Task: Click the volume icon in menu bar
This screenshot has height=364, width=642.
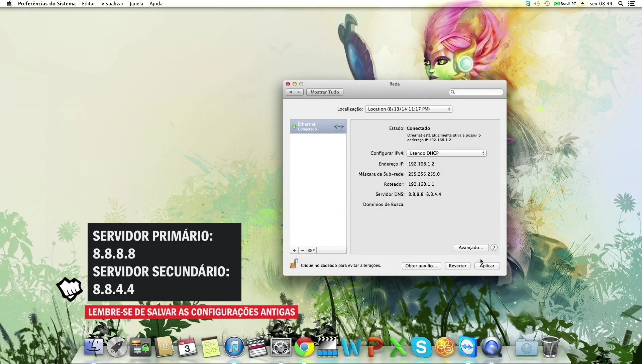Action: [x=537, y=4]
